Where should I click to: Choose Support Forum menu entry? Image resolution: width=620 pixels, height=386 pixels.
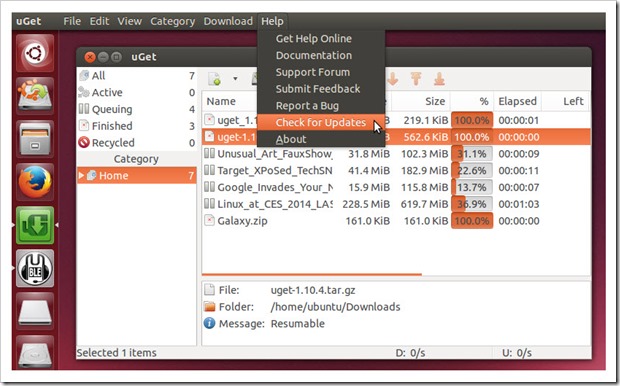tap(321, 72)
